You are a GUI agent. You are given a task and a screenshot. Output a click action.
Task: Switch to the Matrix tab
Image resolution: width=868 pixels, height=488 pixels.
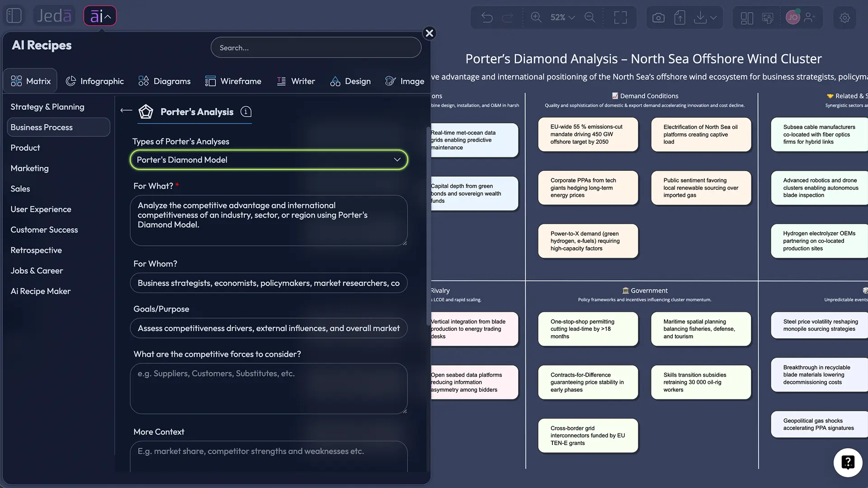pyautogui.click(x=30, y=81)
